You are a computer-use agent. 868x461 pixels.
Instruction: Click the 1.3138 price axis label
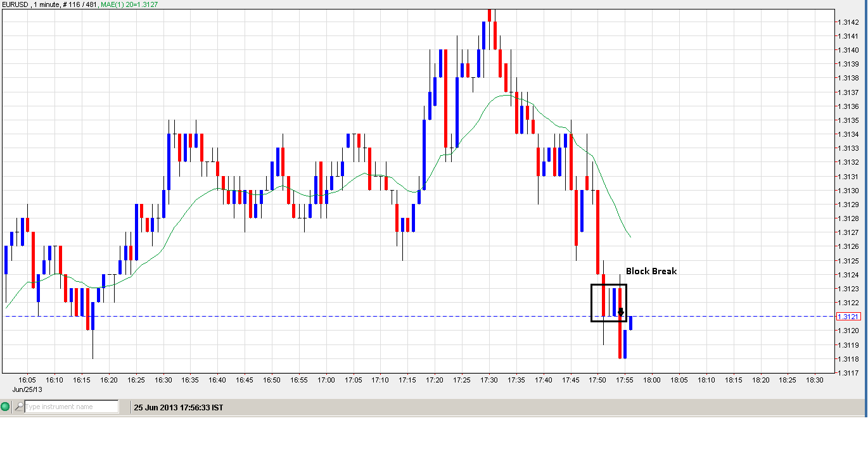(x=848, y=78)
